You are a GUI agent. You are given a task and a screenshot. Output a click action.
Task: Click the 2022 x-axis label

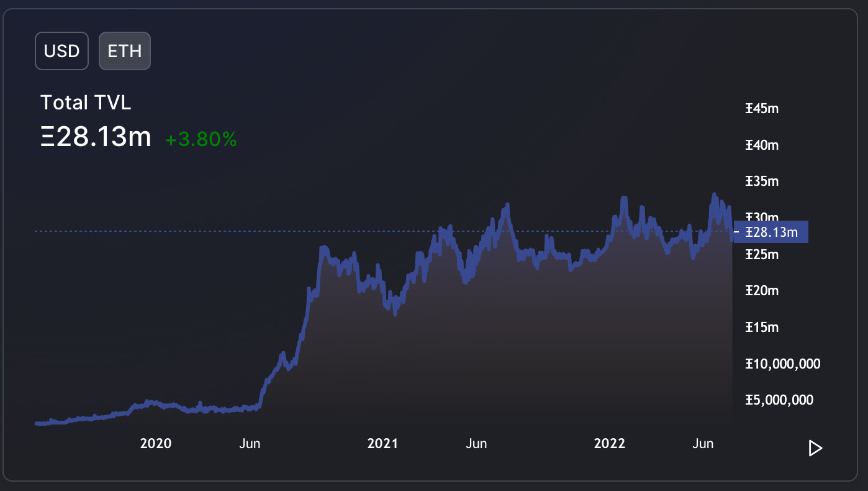(x=610, y=444)
